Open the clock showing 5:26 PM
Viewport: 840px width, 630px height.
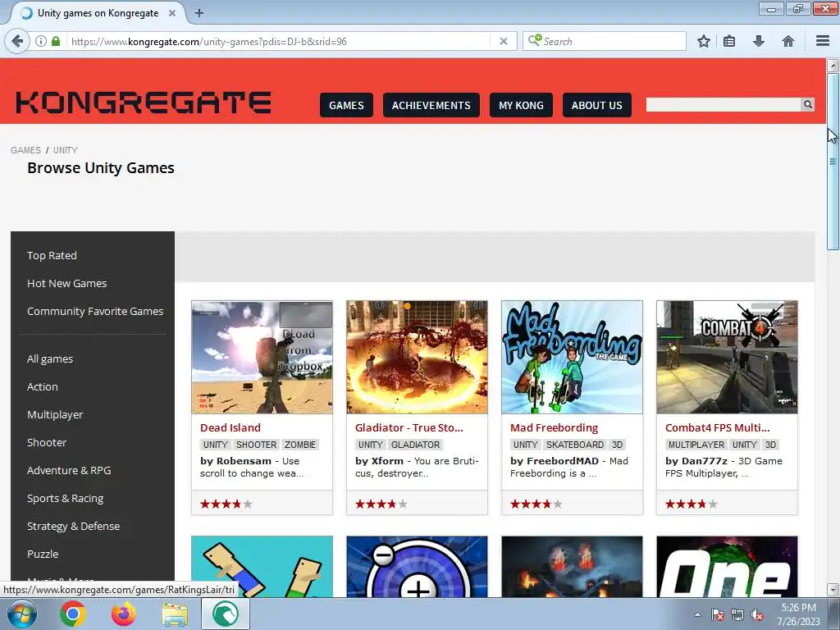point(798,614)
